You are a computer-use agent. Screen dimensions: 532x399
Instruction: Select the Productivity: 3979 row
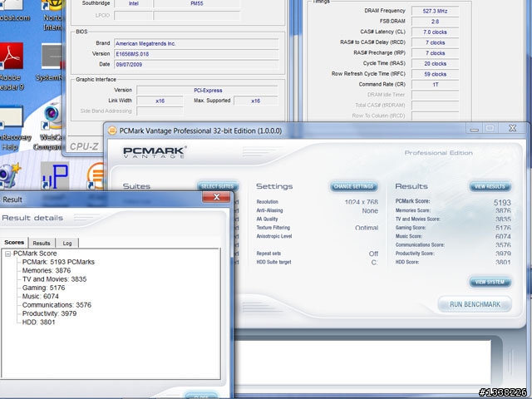[49, 313]
